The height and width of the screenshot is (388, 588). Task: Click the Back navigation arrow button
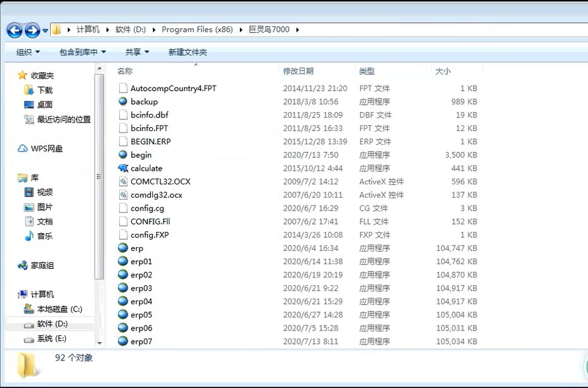(x=15, y=30)
